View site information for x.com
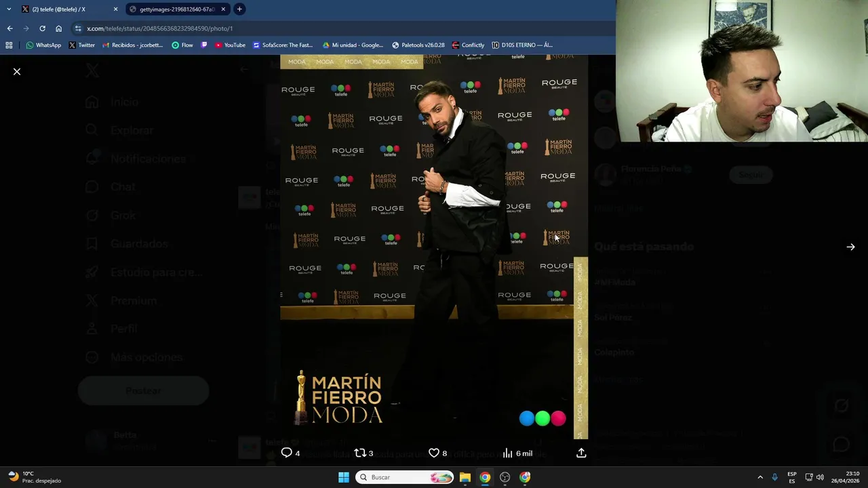The image size is (868, 488). click(78, 28)
